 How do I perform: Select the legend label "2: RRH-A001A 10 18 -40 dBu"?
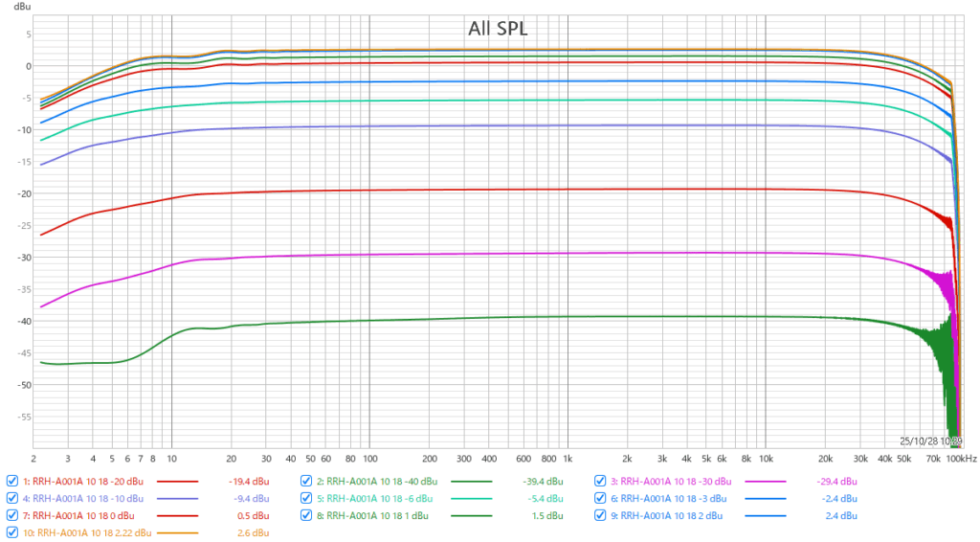pos(376,481)
